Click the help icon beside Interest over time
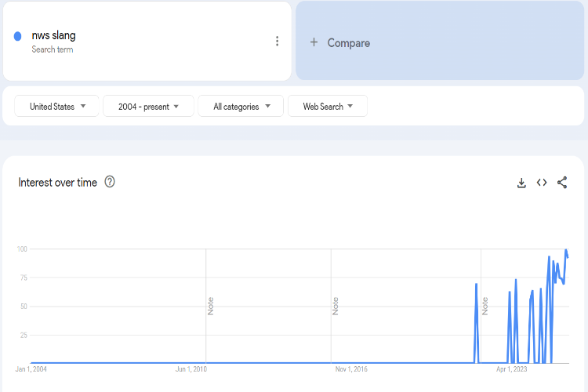 pos(110,182)
